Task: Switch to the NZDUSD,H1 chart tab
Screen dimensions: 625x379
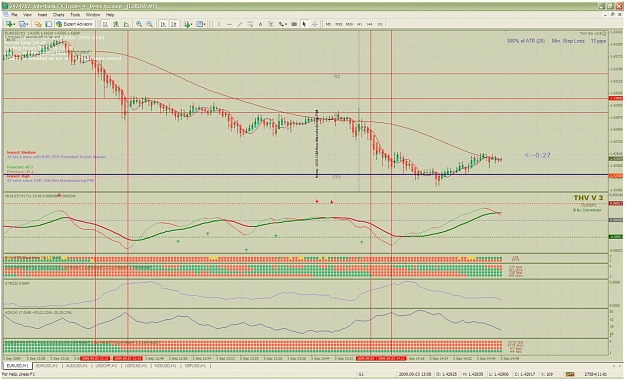Action: [x=165, y=365]
